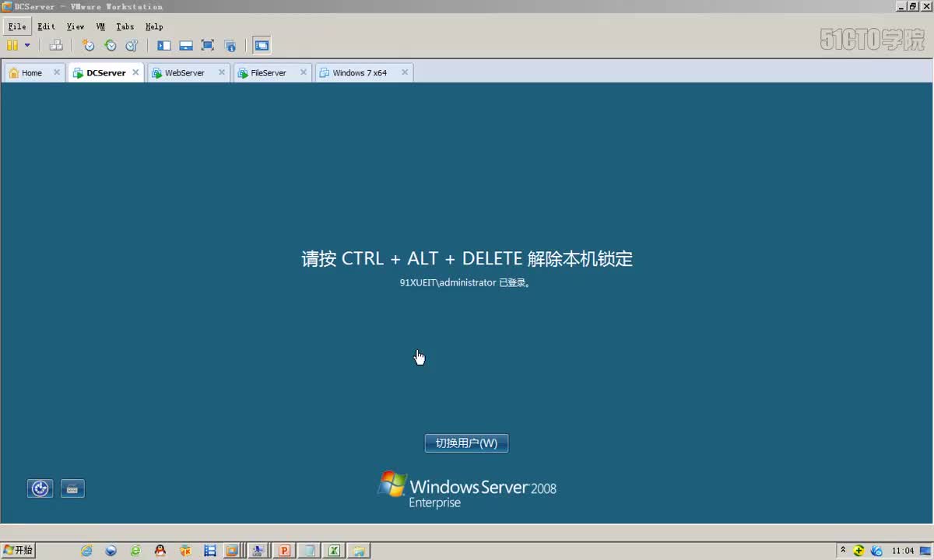Image resolution: width=934 pixels, height=560 pixels.
Task: Toggle the thumbnail bar view icon
Action: [x=186, y=45]
